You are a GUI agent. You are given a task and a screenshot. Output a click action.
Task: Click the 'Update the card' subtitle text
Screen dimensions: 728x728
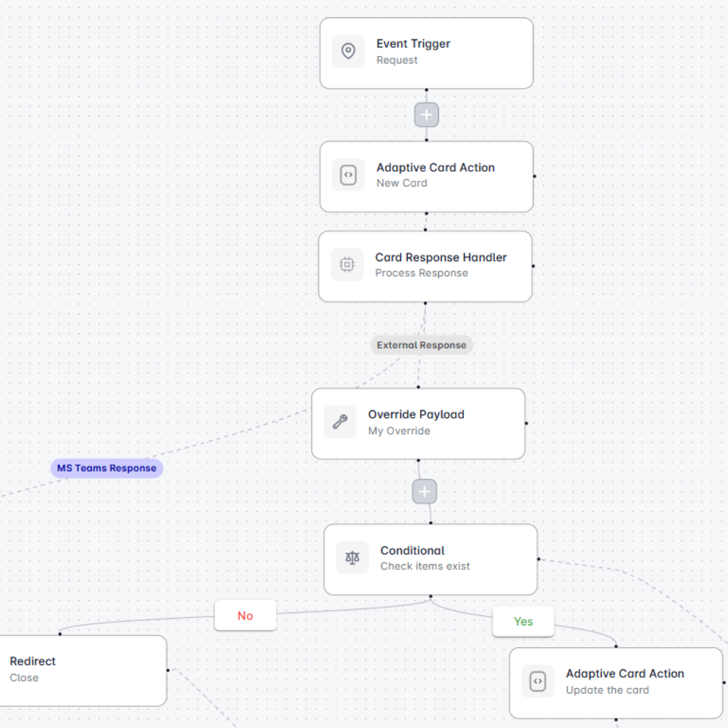(x=607, y=690)
